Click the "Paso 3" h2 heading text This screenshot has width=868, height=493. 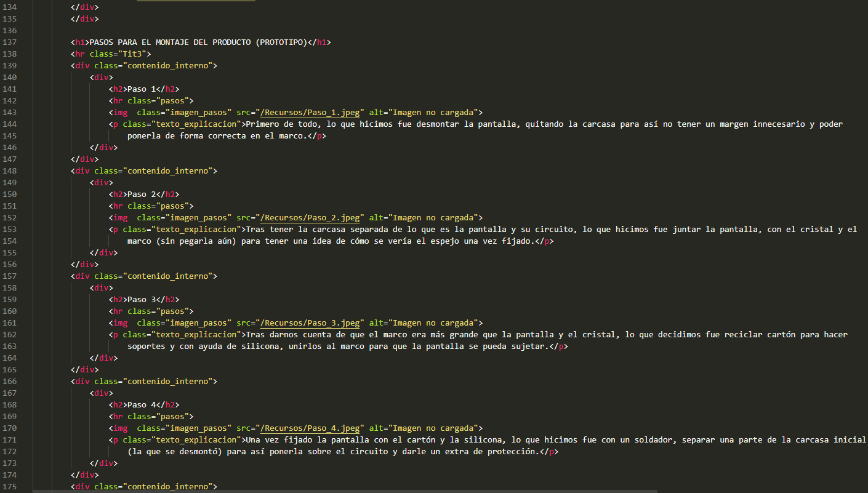click(x=142, y=299)
